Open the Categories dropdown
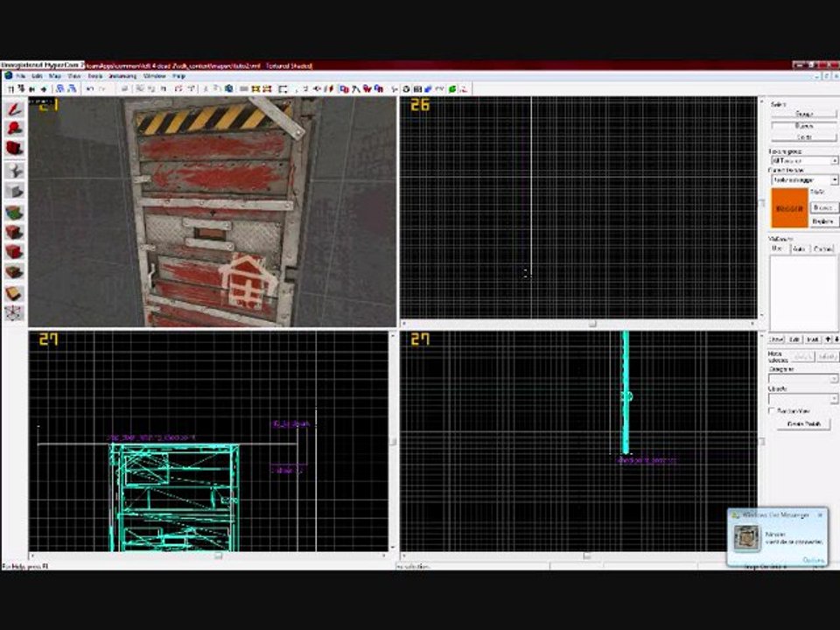Image resolution: width=840 pixels, height=630 pixels. point(802,379)
